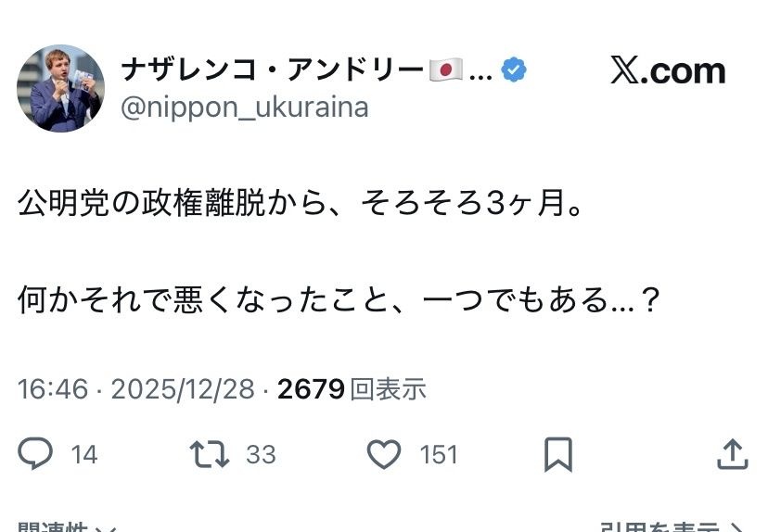
Task: Open the share icon menu
Action: point(732,453)
